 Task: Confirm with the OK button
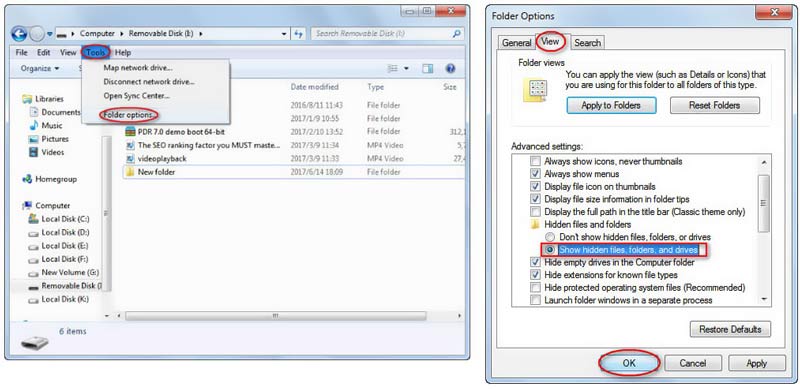pos(629,363)
